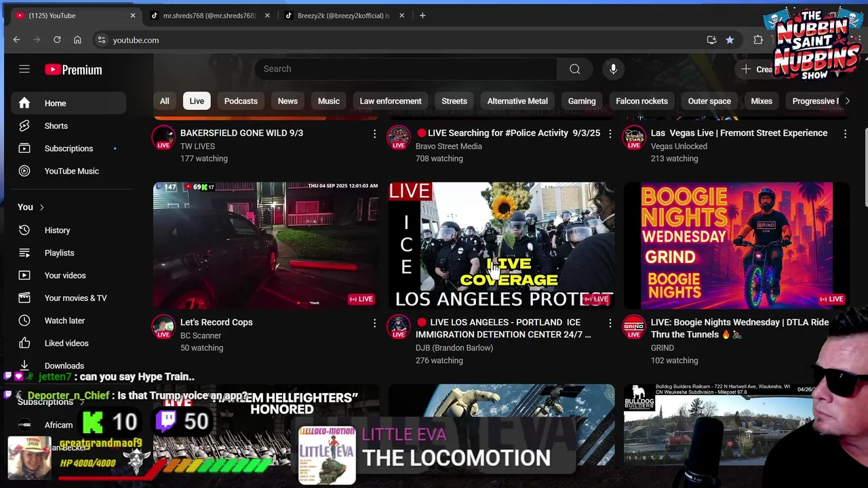The width and height of the screenshot is (868, 488).
Task: Open LIVE: Boogie Nights Wednesday title link
Action: [x=740, y=329]
